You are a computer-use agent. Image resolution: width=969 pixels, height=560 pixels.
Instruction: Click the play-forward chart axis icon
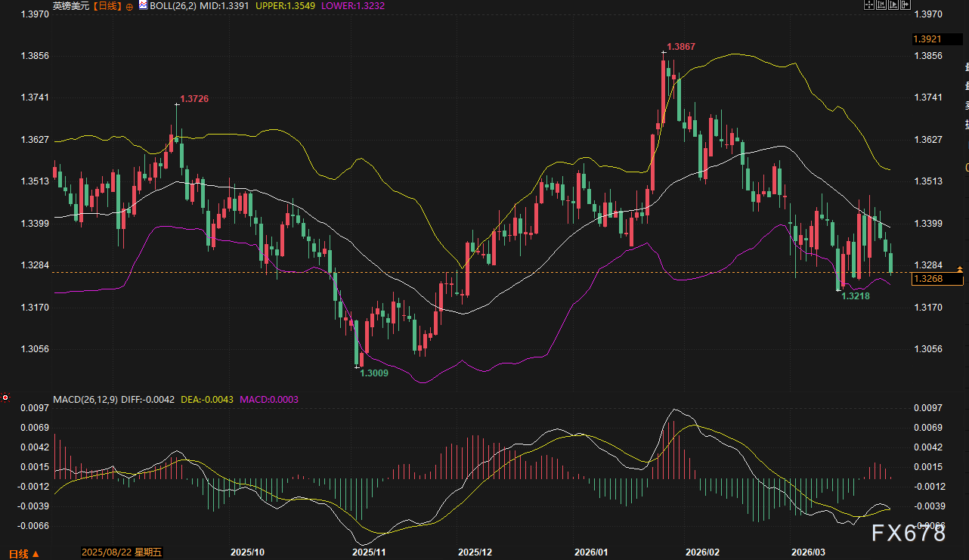[x=893, y=5]
